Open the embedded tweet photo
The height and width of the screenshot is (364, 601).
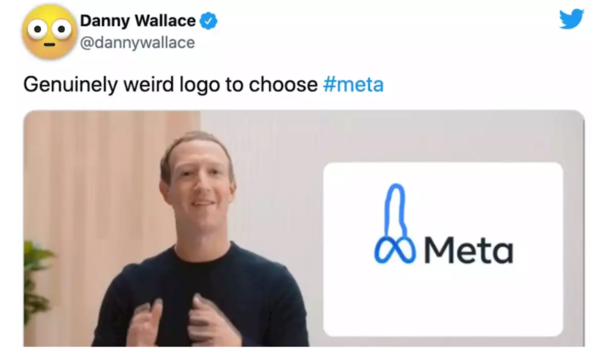click(304, 228)
